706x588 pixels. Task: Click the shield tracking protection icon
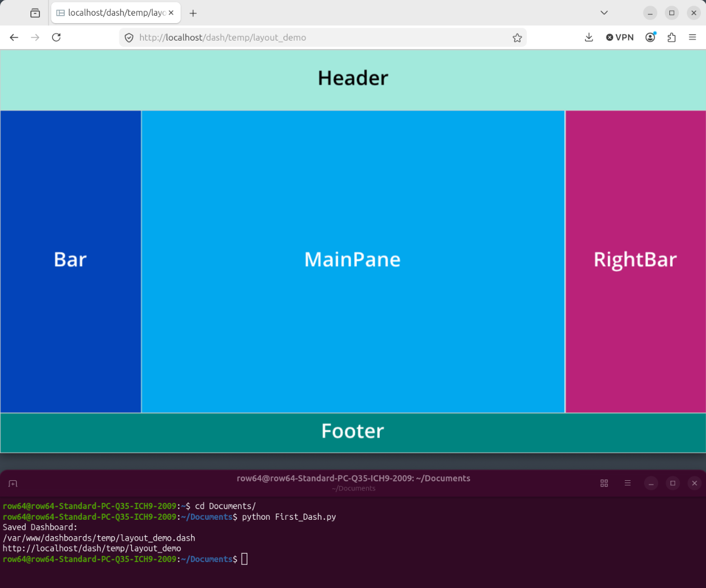coord(129,38)
